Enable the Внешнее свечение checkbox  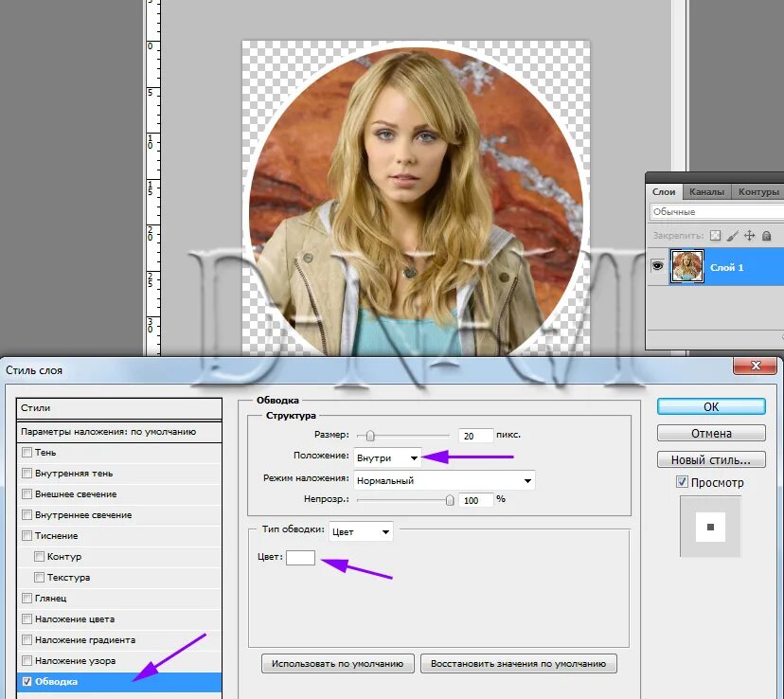pyautogui.click(x=27, y=494)
